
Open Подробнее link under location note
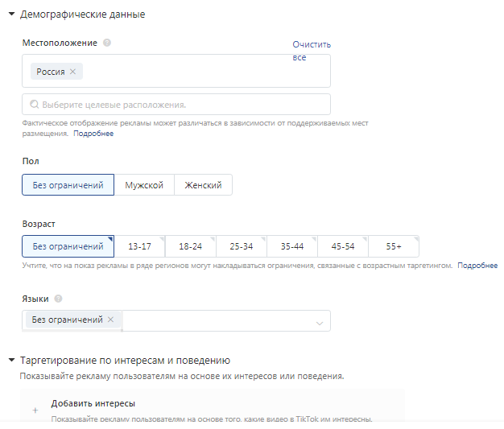(x=93, y=134)
